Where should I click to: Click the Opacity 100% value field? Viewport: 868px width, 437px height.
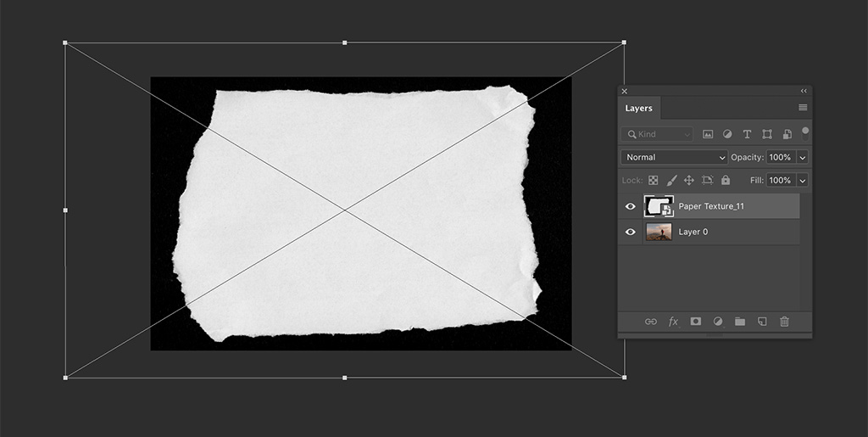pyautogui.click(x=781, y=157)
